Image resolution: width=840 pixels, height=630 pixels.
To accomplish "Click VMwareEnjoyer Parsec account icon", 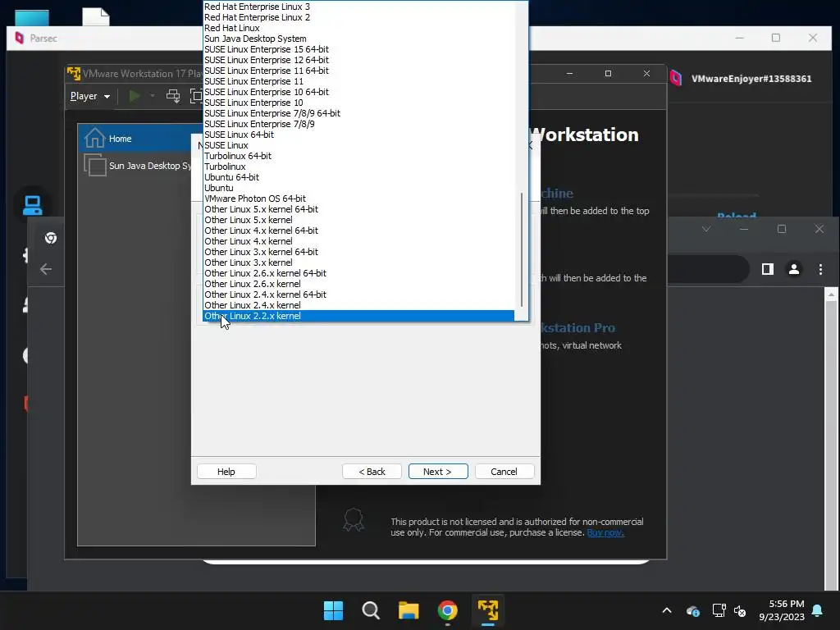I will (676, 78).
